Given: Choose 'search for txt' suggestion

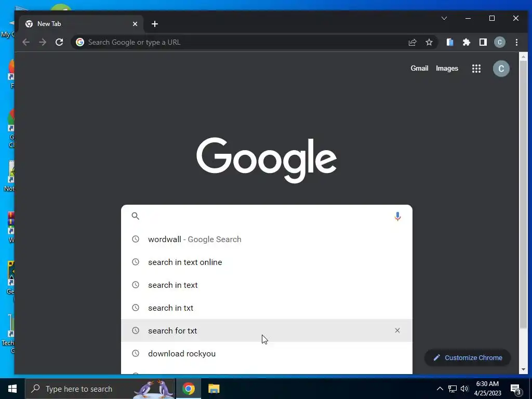Looking at the screenshot, I should (267, 330).
